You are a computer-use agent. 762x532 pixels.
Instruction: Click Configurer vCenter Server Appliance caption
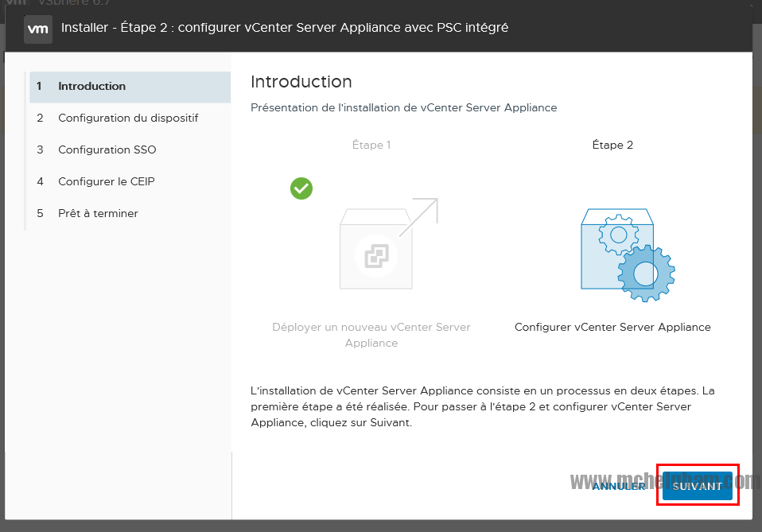click(x=612, y=327)
